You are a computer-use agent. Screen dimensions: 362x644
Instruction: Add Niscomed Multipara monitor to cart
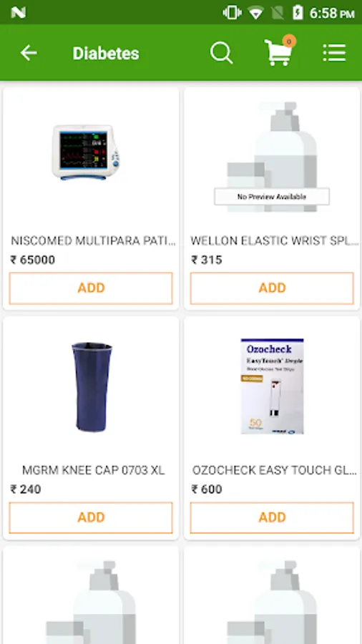click(x=91, y=288)
